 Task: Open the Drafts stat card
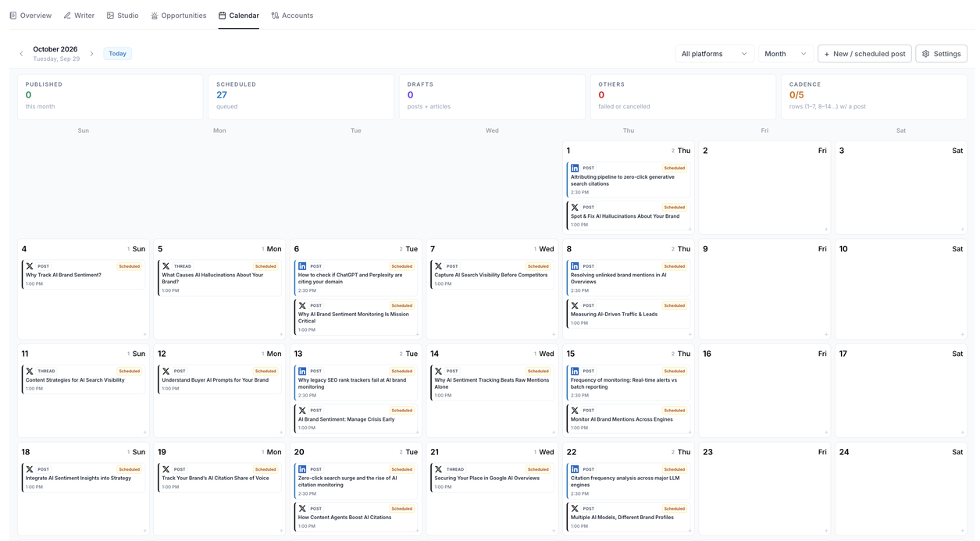coord(492,97)
